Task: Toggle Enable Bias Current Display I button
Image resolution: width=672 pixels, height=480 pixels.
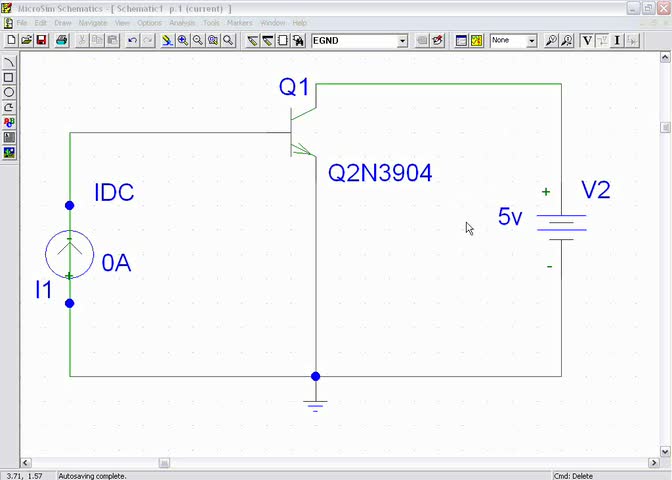Action: (617, 40)
